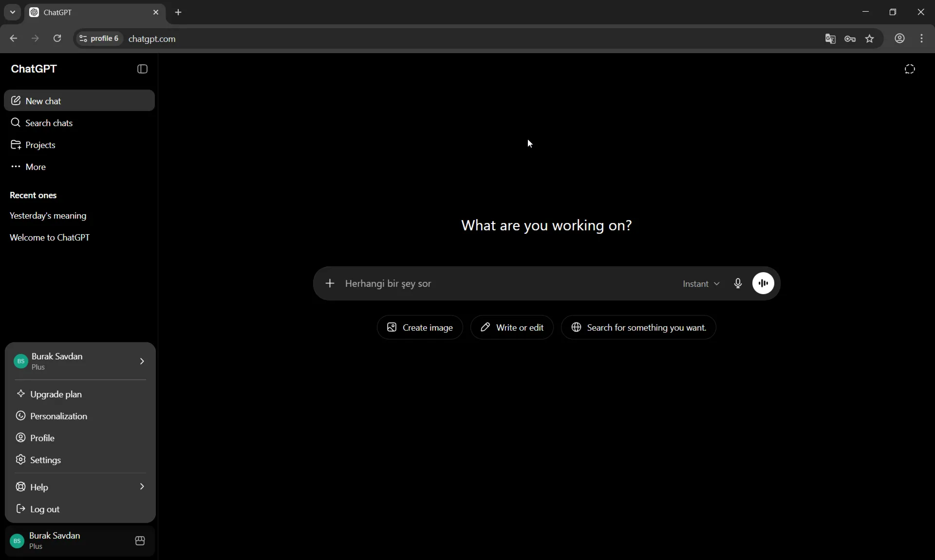Expand Burak Savdan account chevron in menu
This screenshot has width=935, height=560.
pyautogui.click(x=142, y=361)
